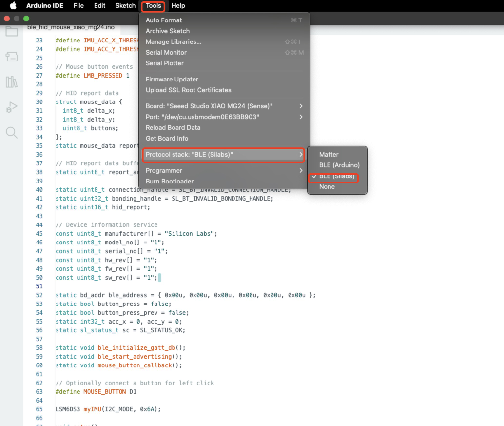The width and height of the screenshot is (504, 426).
Task: Close the open Tools menu
Action: pos(154,5)
